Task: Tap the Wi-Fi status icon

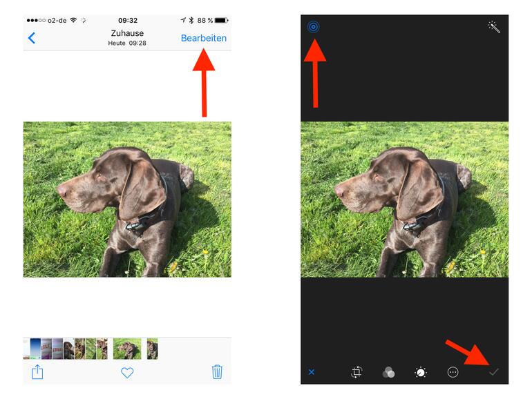Action: tap(73, 20)
